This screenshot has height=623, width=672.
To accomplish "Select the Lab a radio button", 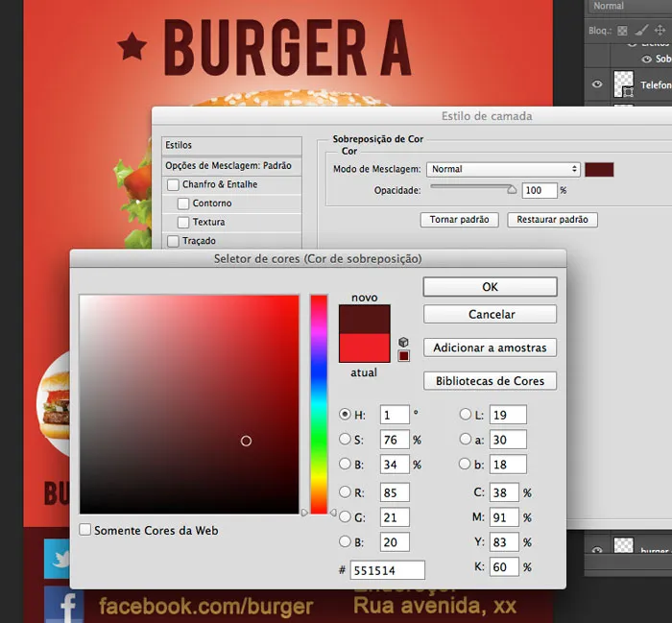I will click(465, 439).
